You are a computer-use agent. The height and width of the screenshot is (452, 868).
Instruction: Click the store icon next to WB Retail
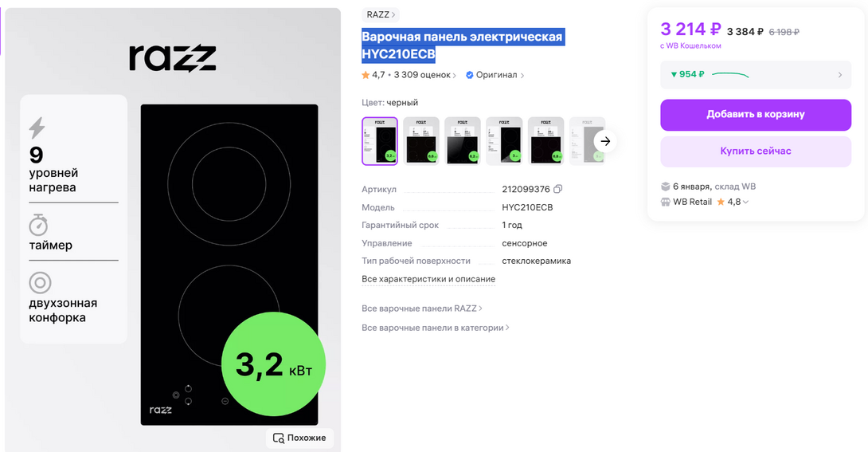coord(666,202)
